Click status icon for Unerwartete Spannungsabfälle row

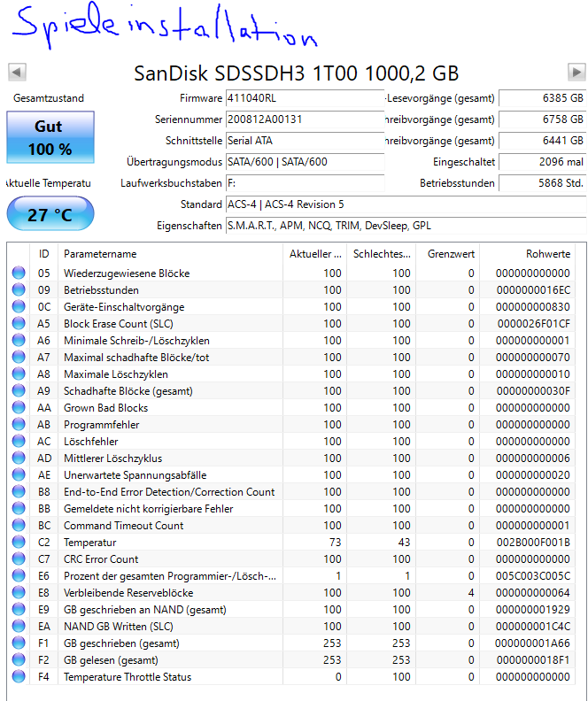coord(19,474)
